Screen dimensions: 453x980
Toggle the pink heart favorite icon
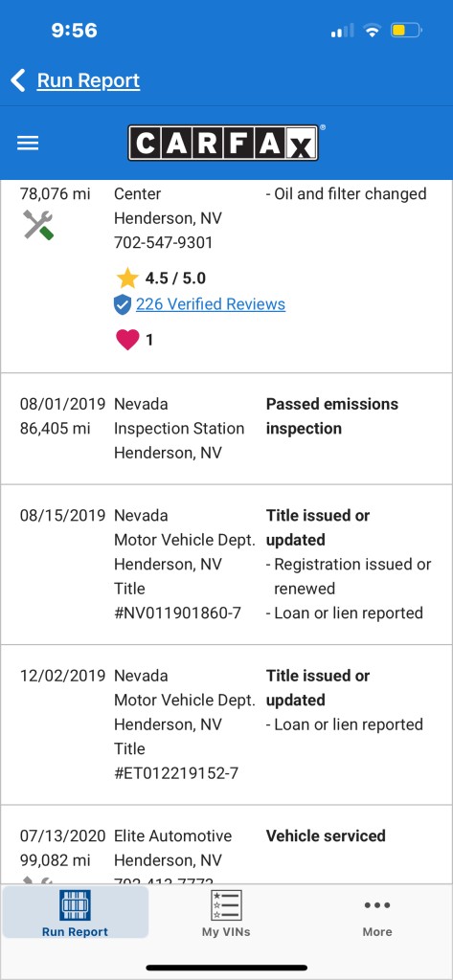127,340
